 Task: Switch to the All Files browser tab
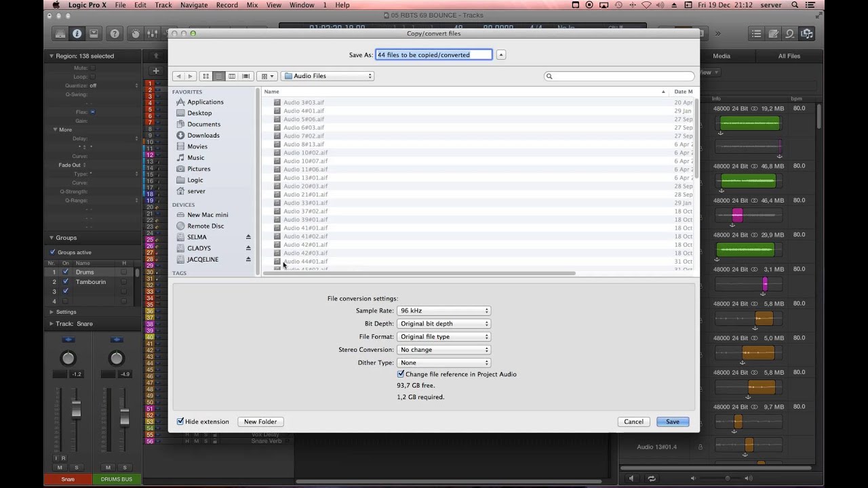tap(789, 56)
